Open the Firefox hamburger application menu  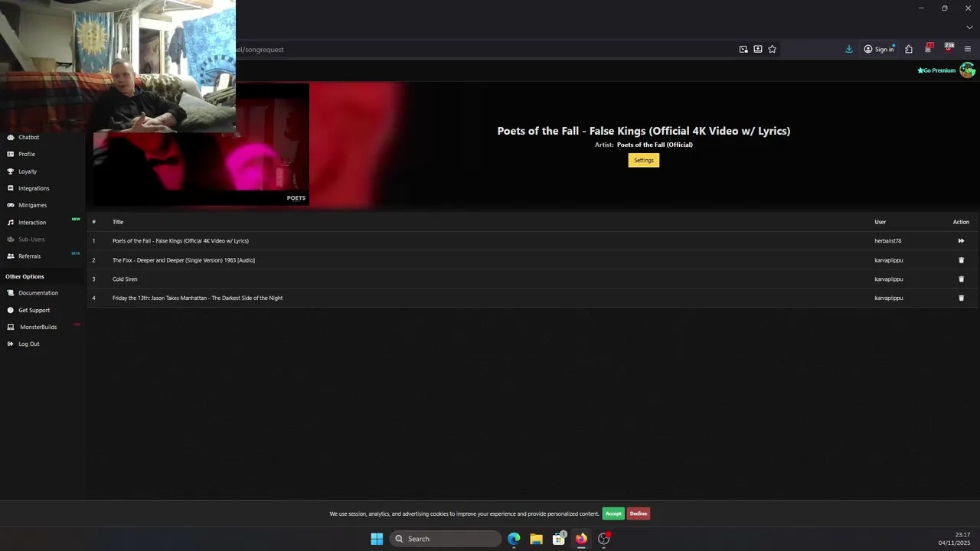tap(968, 49)
